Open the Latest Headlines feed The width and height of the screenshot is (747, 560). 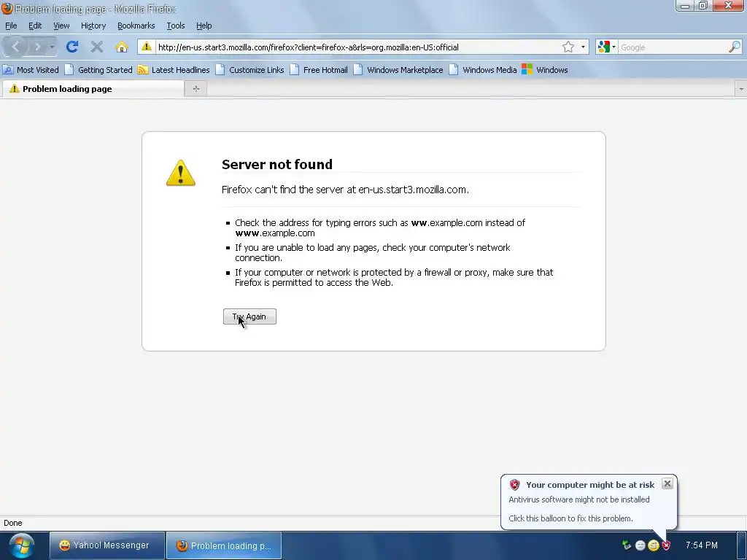coord(174,70)
